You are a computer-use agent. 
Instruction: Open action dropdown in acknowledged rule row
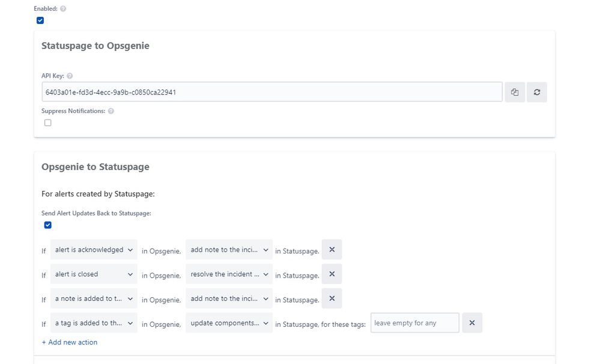tap(229, 249)
